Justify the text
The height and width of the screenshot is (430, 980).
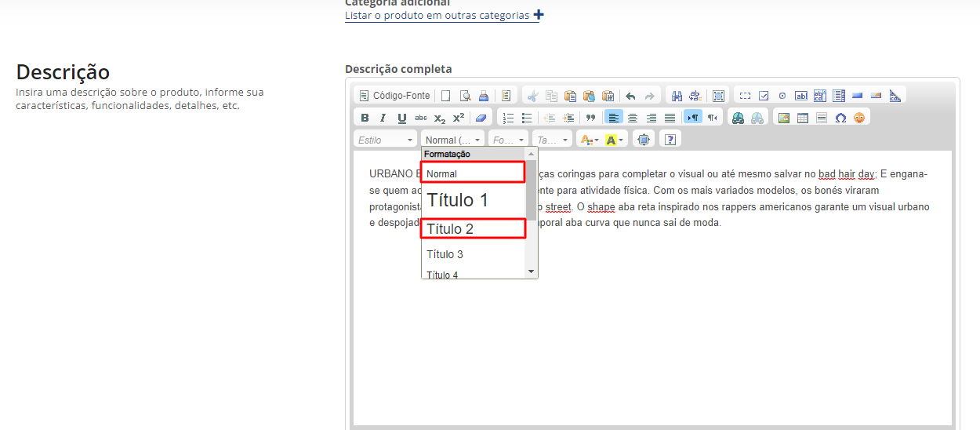point(670,118)
